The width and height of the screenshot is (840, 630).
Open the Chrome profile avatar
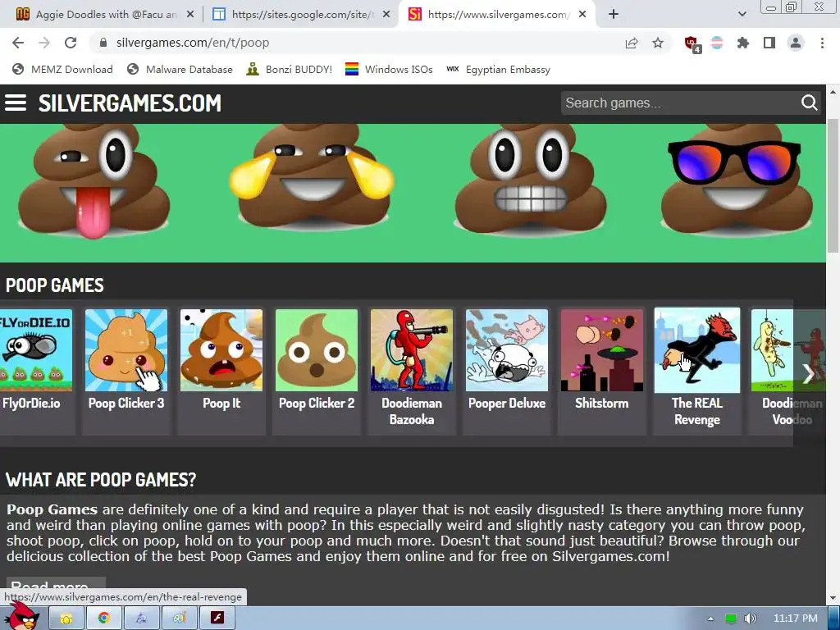point(796,43)
